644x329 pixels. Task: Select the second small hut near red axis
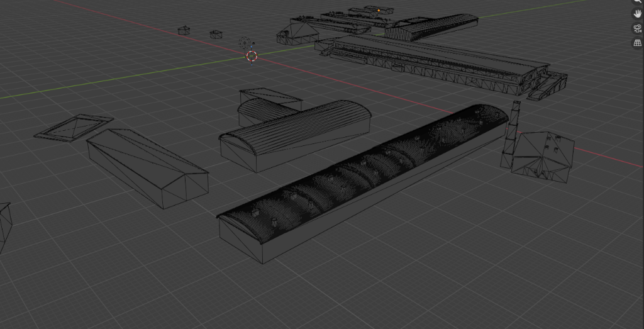(x=216, y=34)
